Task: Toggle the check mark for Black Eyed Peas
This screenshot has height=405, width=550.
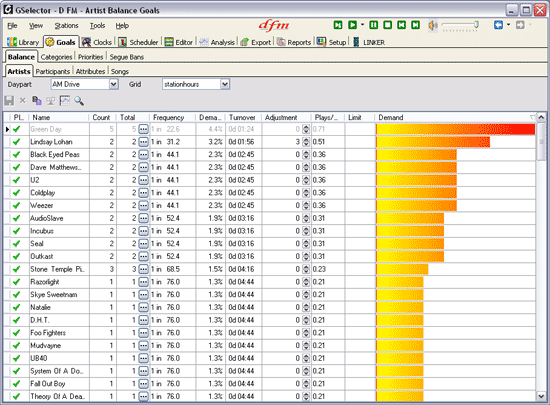Action: pos(16,155)
